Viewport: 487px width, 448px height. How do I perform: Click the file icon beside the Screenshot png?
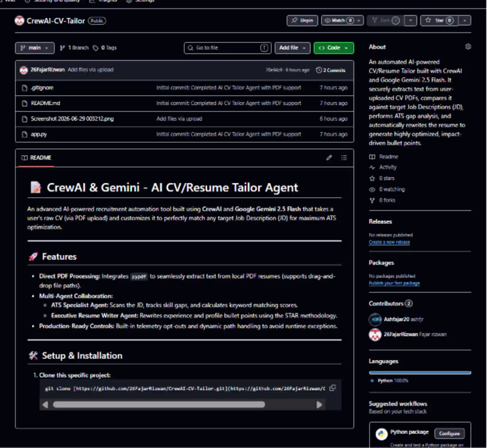click(24, 119)
